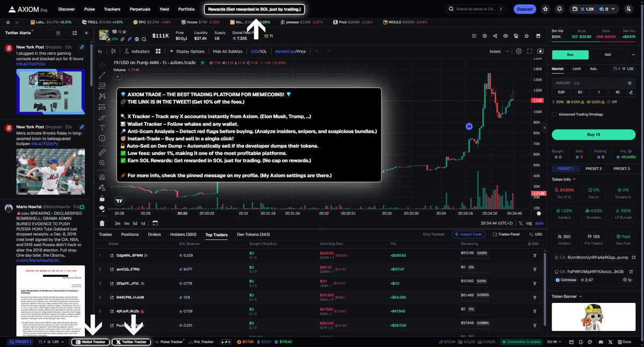Switch to the Dev Tokens (343) tab
Viewport: 644px width, 347px height.
tap(253, 234)
